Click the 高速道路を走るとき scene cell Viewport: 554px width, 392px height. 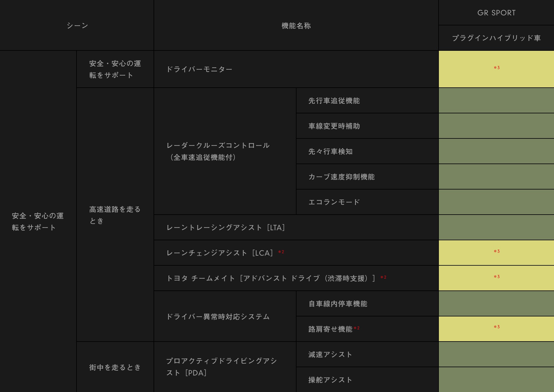point(115,215)
